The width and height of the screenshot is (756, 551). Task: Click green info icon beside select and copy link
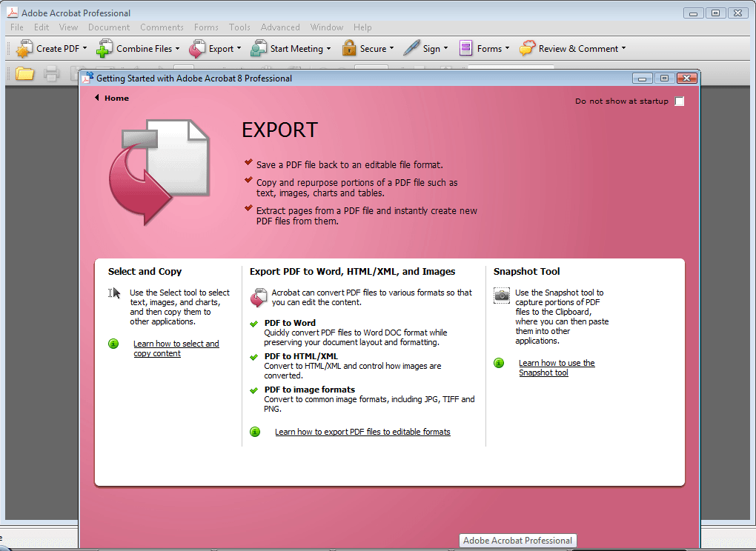coord(113,344)
